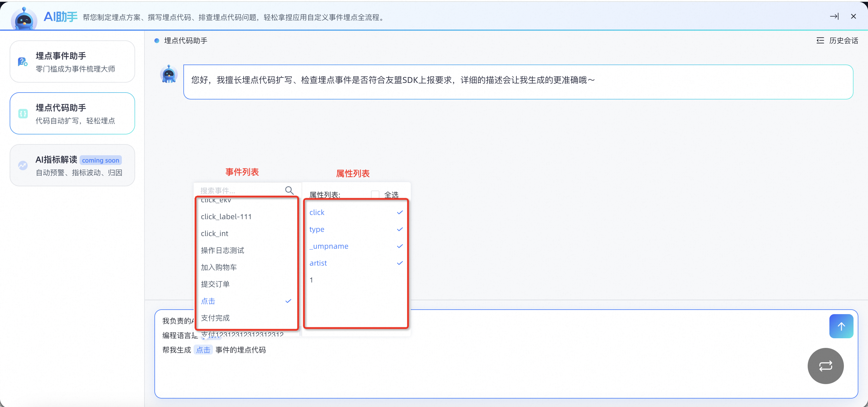Switch to 埋点代码助手 tab card
This screenshot has height=407, width=868.
[72, 114]
